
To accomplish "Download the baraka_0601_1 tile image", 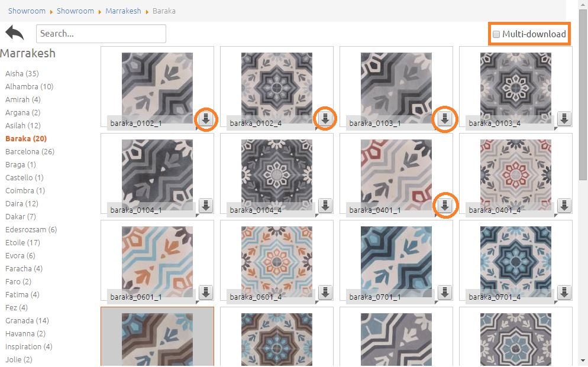I will pyautogui.click(x=206, y=292).
